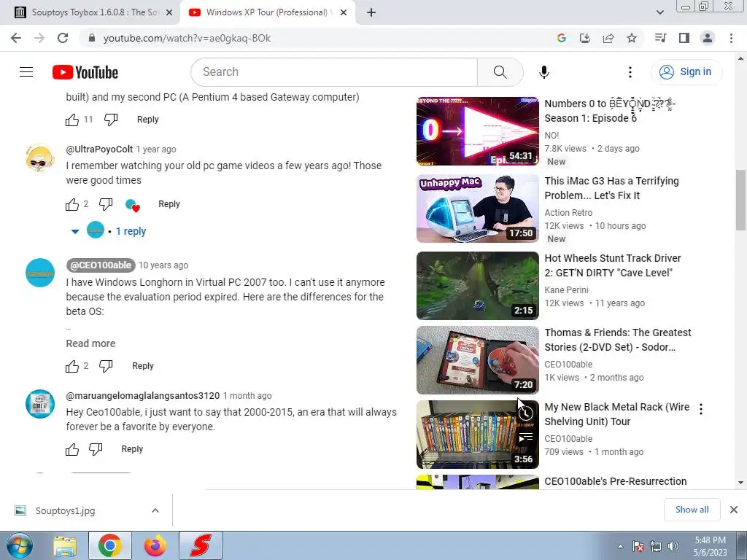The width and height of the screenshot is (747, 560).
Task: Reply to @CEO100able's Longhorn comment
Action: (x=143, y=366)
